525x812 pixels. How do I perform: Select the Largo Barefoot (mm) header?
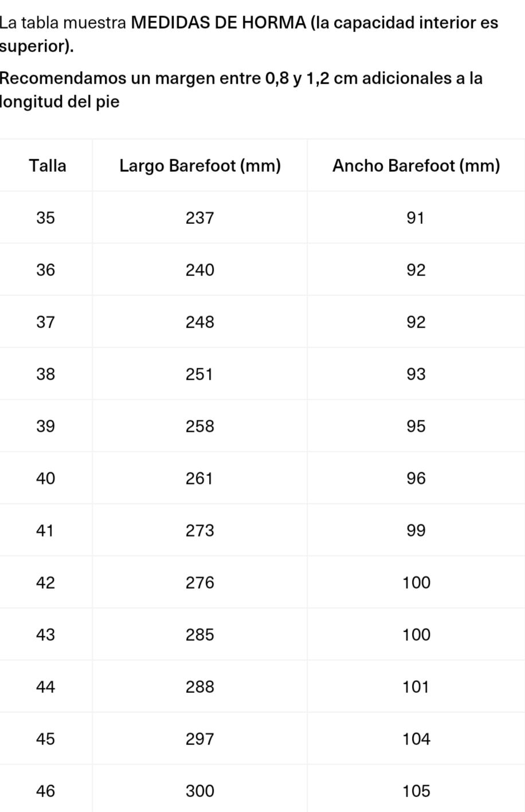[x=200, y=166]
